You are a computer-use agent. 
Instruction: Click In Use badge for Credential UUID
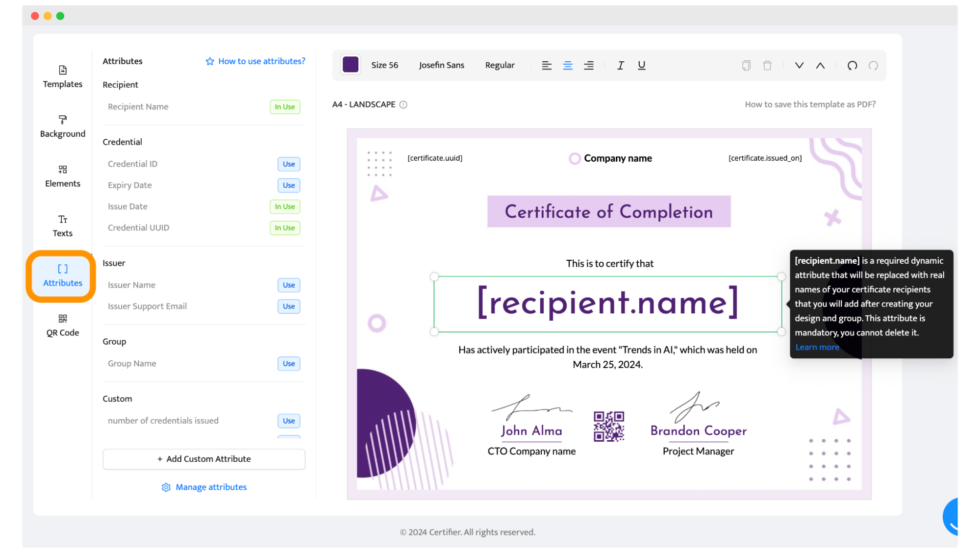tap(285, 228)
